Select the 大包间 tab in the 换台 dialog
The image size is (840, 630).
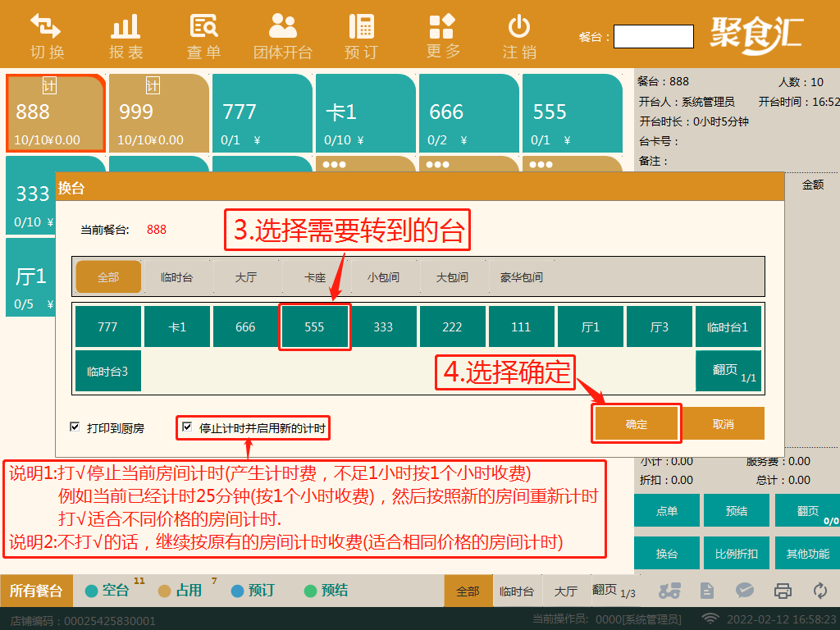pos(452,277)
